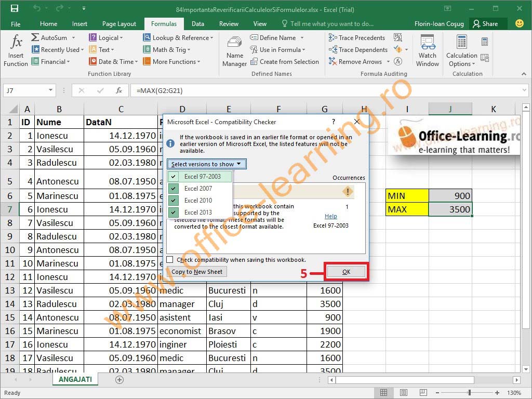The image size is (532, 399).
Task: Click the Evaluate Formula icon
Action: [397, 61]
